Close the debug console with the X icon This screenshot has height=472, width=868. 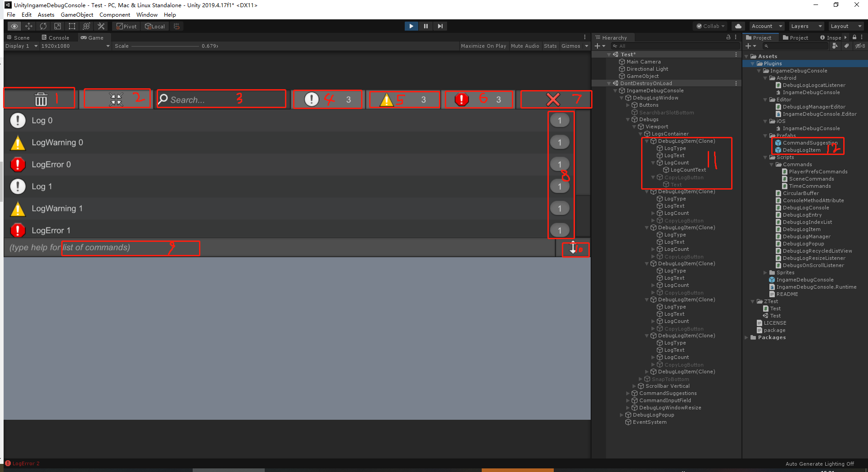point(556,99)
